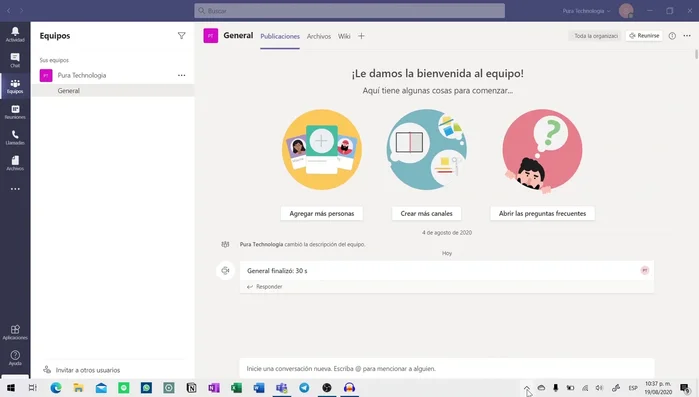
Task: Click the new conversation input box
Action: click(x=447, y=368)
